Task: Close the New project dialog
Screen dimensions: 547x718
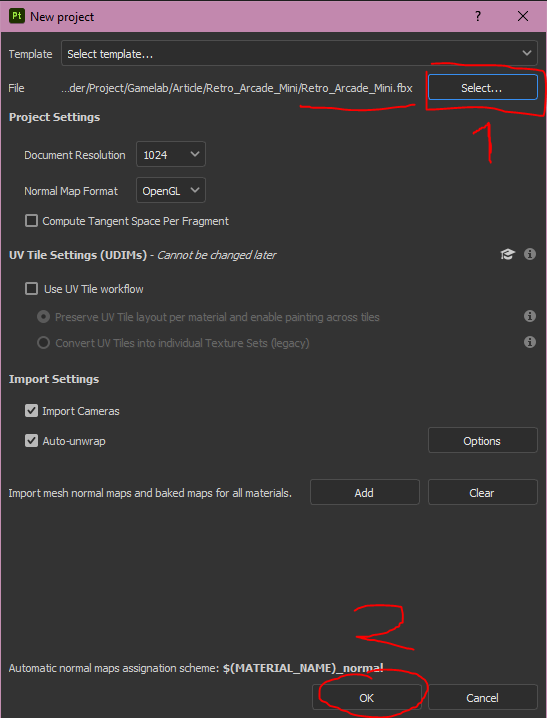Action: click(x=523, y=16)
